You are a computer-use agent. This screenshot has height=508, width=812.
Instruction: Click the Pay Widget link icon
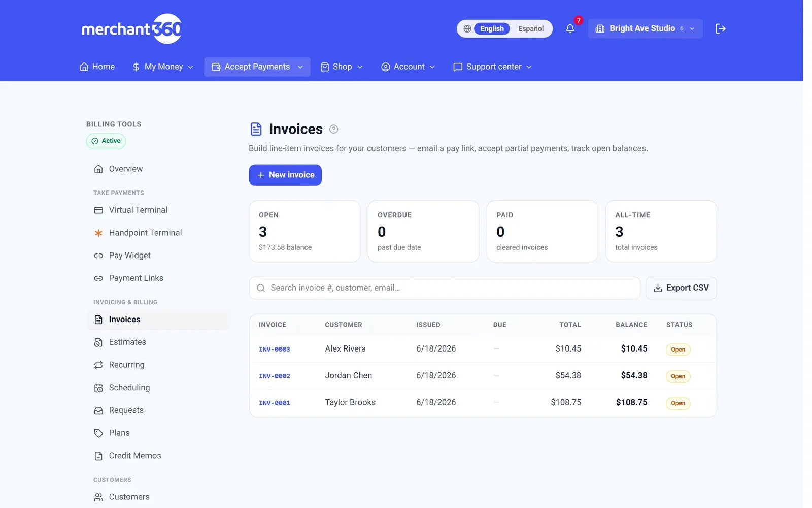click(98, 256)
